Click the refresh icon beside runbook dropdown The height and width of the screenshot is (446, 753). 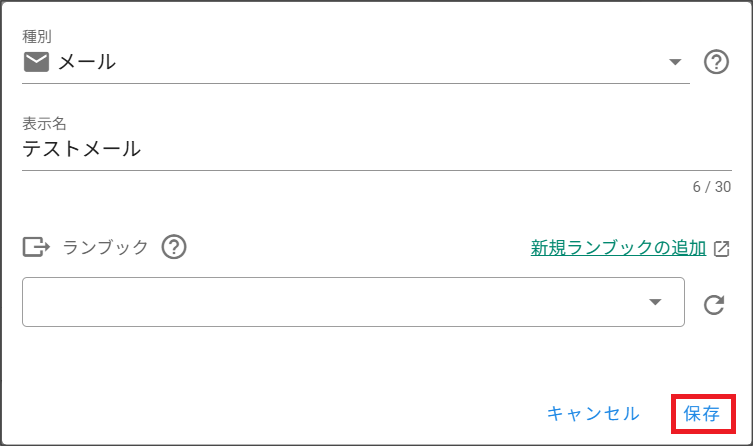click(x=714, y=304)
